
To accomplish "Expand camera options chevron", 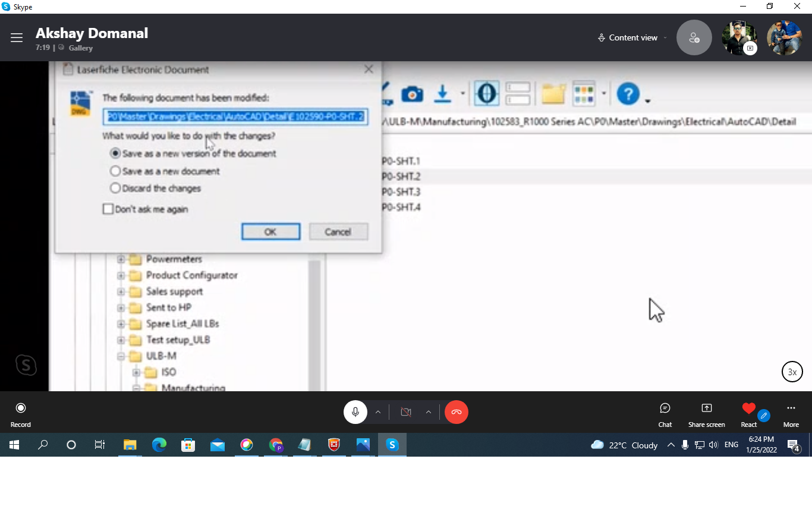I will coord(429,412).
